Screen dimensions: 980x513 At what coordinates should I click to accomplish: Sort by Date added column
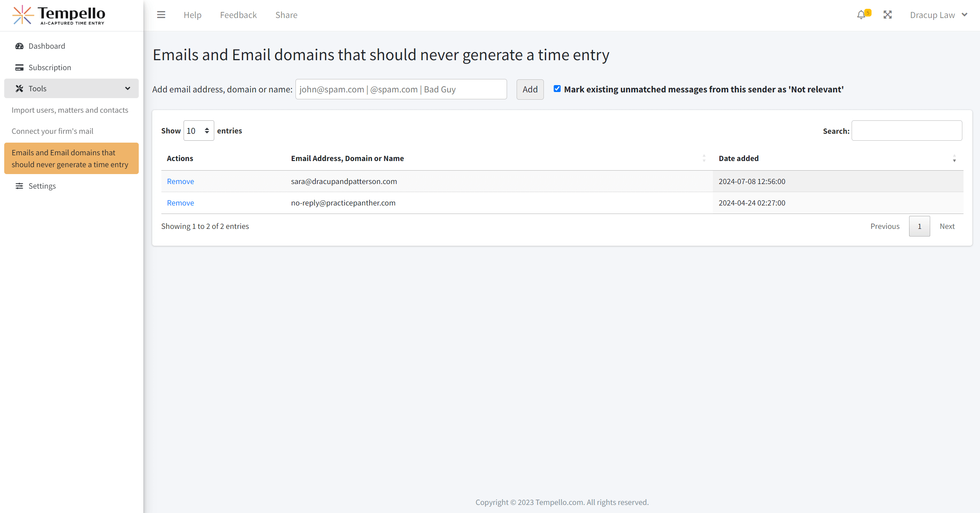[x=739, y=158]
